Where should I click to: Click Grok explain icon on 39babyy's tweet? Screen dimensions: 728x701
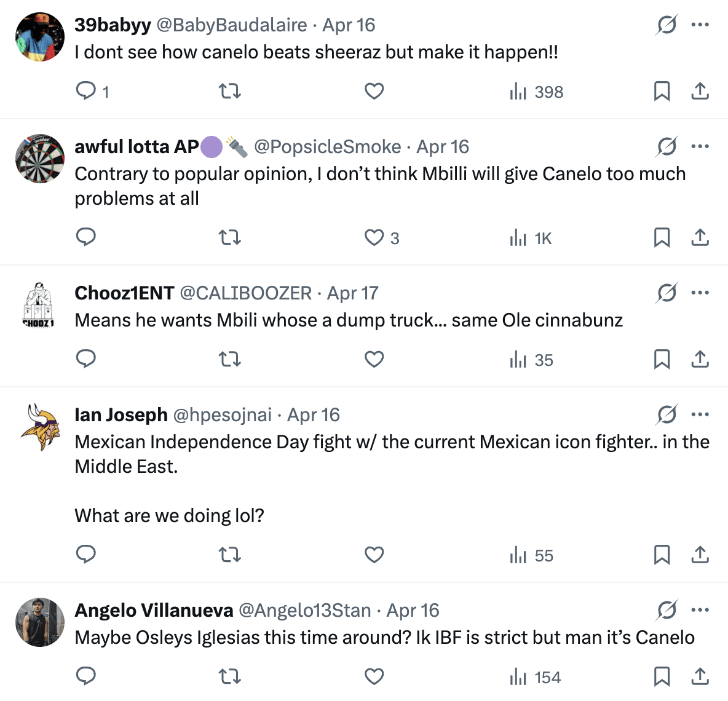coord(667,25)
